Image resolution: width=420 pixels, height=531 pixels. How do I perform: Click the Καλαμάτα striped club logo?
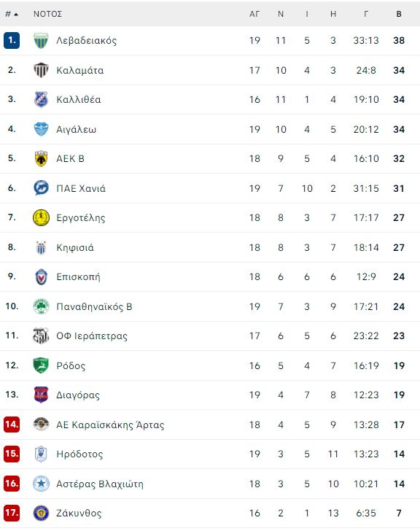pos(41,70)
